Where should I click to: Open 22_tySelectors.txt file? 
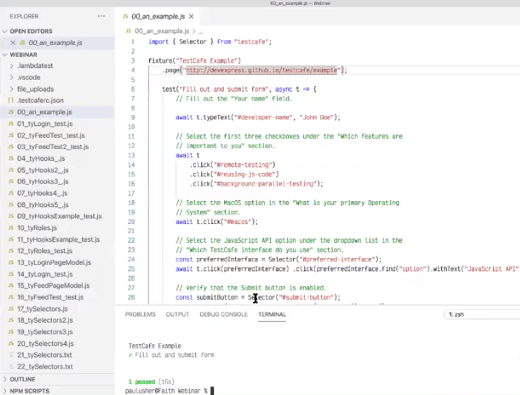pos(45,366)
